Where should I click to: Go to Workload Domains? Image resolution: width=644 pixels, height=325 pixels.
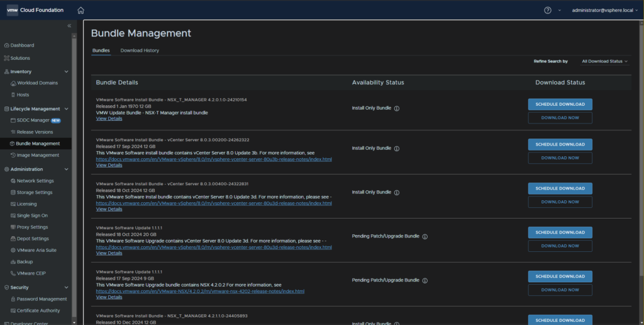[37, 83]
